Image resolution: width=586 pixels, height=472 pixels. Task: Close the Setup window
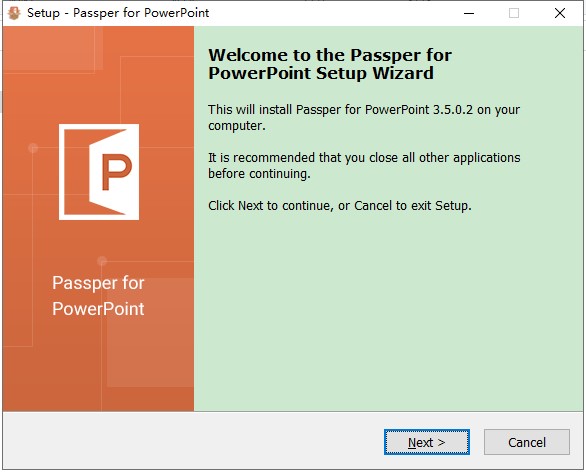click(559, 13)
